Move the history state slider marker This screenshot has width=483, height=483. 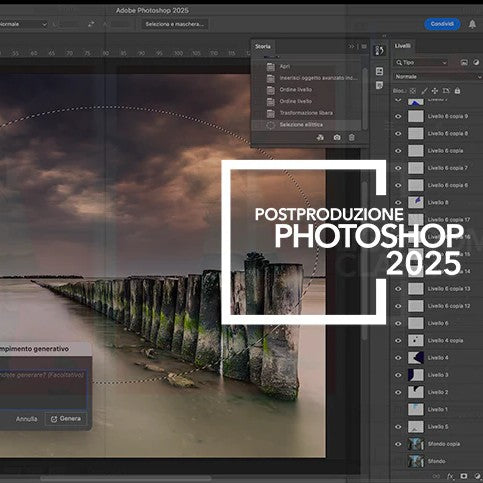point(272,57)
